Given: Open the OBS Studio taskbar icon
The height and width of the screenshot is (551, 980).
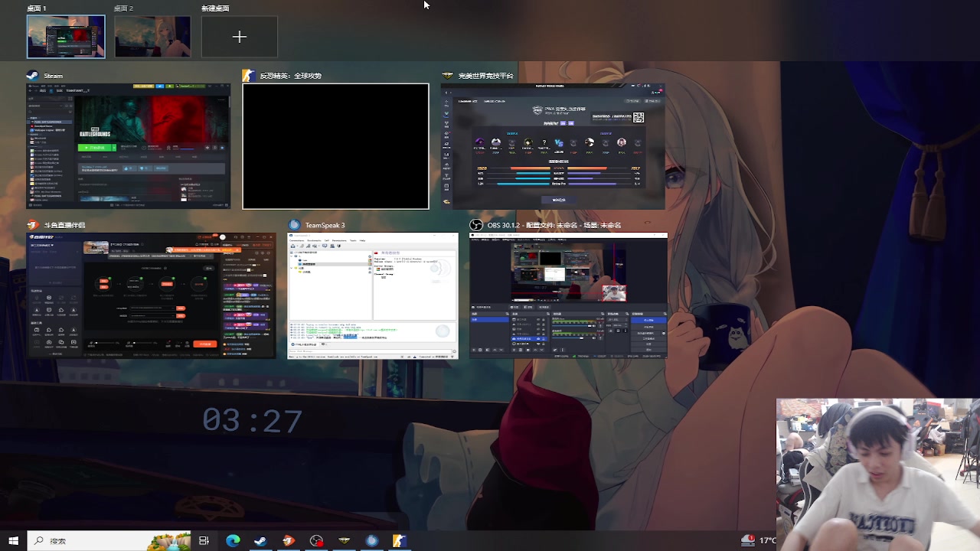Looking at the screenshot, I should click(316, 540).
